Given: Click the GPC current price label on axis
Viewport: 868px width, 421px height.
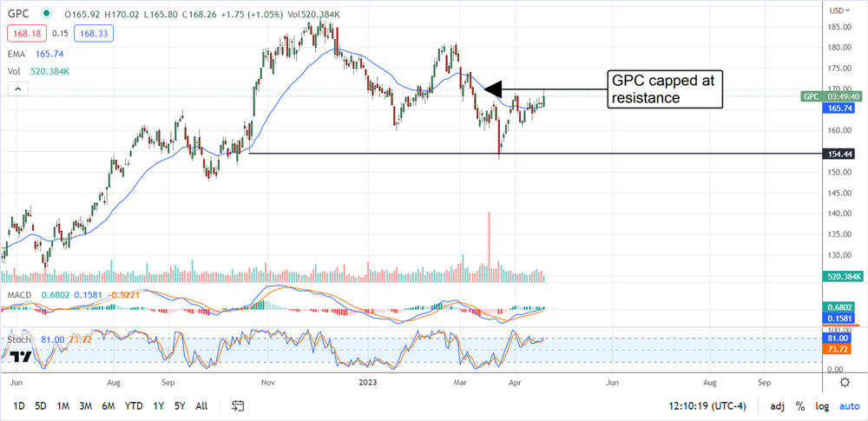Looking at the screenshot, I should [831, 96].
